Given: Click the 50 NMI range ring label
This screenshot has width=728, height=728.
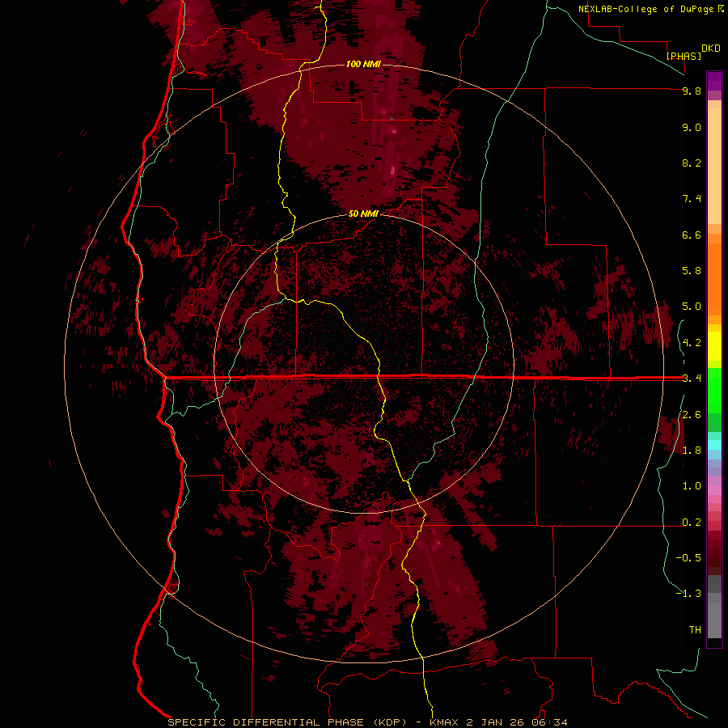Looking at the screenshot, I should click(363, 214).
